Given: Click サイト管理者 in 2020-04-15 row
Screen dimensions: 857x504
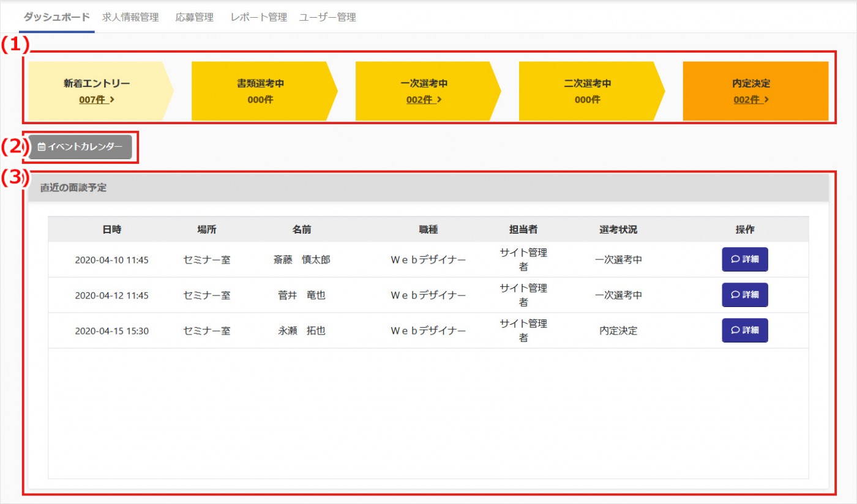Looking at the screenshot, I should tap(523, 330).
